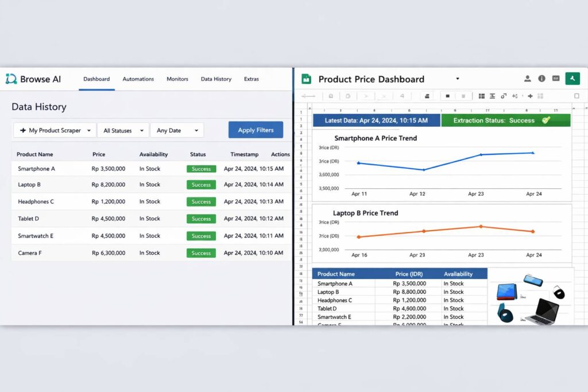
Task: Go to the Extras tab
Action: click(251, 79)
